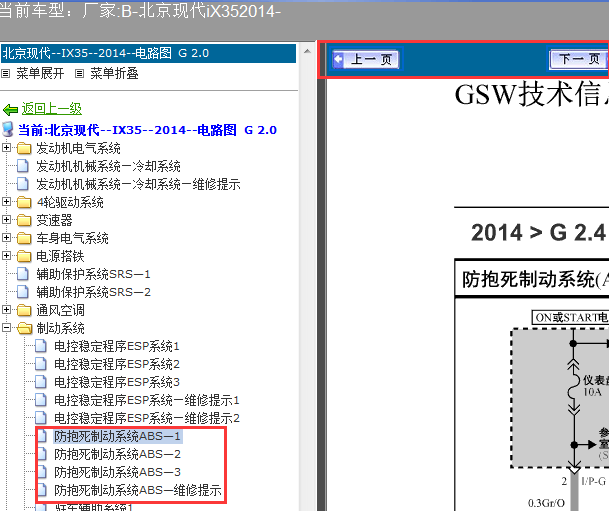
Task: Click page icon of 电控稳定程序ESP系统3
Action: pyautogui.click(x=40, y=382)
